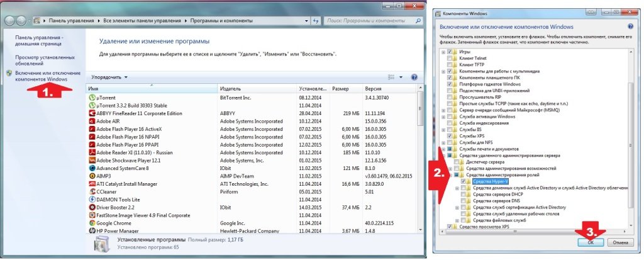Enable Подсистема для UNIX-приложений checkbox
The width and height of the screenshot is (644, 260).
click(450, 91)
